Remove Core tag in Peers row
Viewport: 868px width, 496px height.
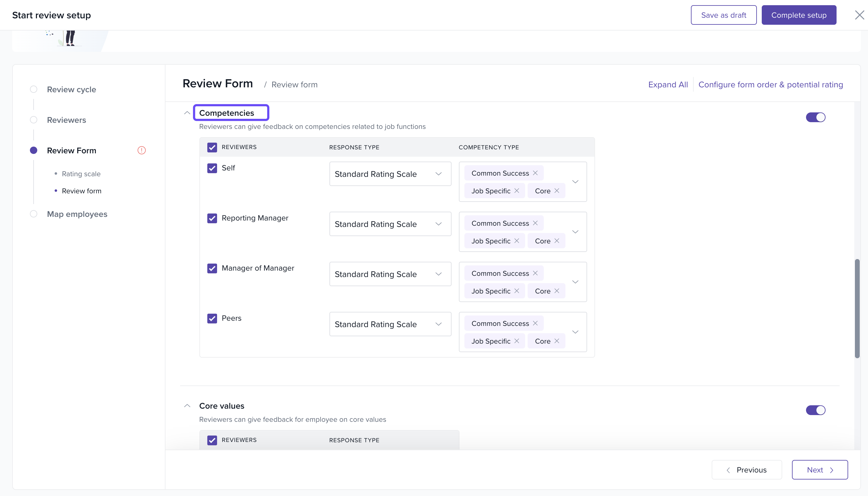tap(557, 341)
